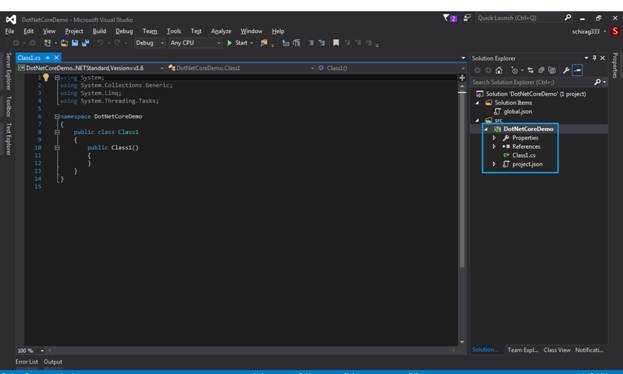Expand the Properties node
Screen dimensions: 623x374
tap(494, 138)
